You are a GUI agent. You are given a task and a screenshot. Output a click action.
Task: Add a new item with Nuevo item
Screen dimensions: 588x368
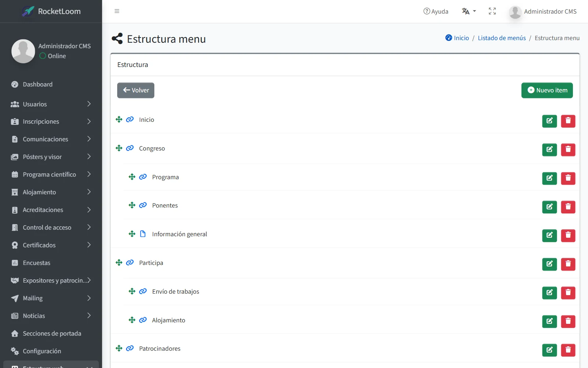point(547,90)
